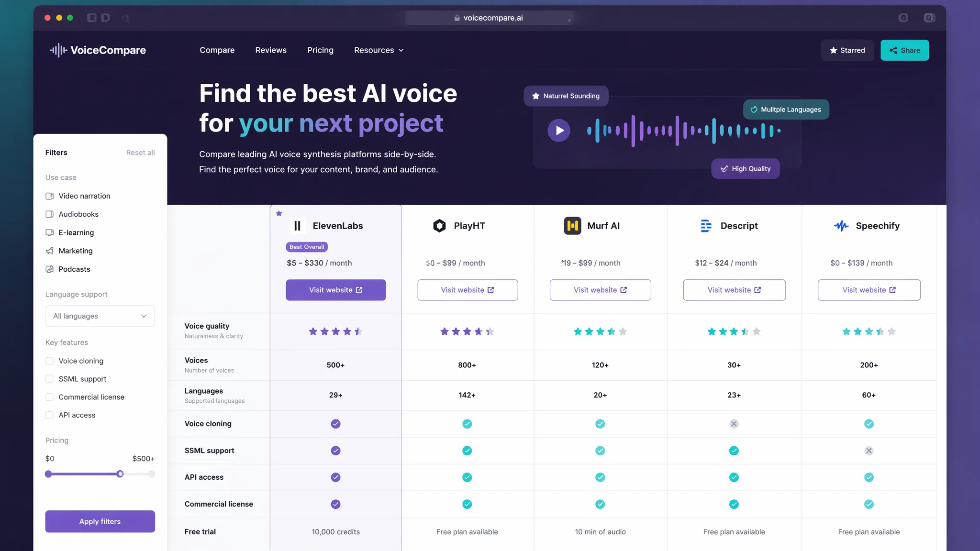
Task: Click the Descript logo icon
Action: tap(706, 226)
